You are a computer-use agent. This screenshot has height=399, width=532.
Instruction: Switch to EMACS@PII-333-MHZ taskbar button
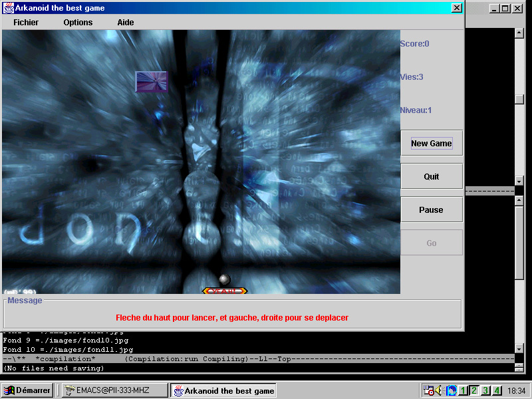click(114, 390)
